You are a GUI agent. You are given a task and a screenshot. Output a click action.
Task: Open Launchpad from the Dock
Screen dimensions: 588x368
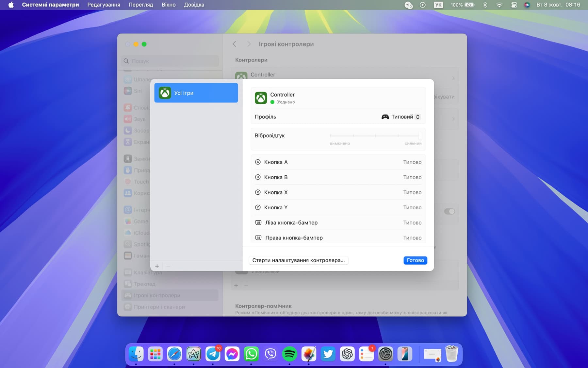pos(155,354)
